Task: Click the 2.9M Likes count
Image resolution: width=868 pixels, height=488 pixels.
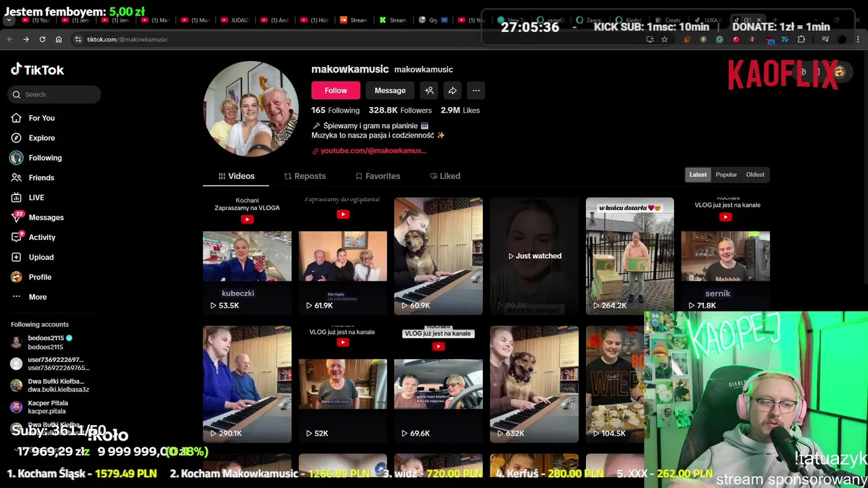Action: [460, 110]
